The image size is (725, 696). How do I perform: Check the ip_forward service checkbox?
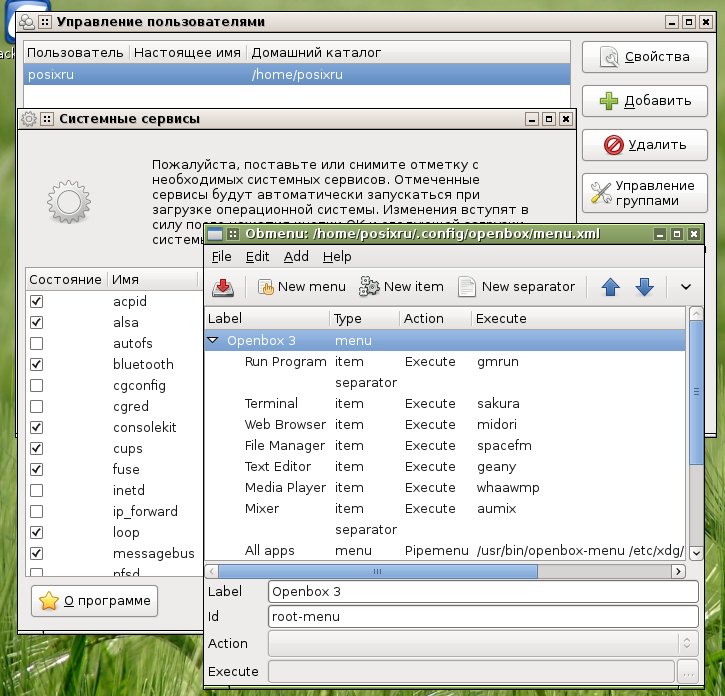pyautogui.click(x=37, y=511)
